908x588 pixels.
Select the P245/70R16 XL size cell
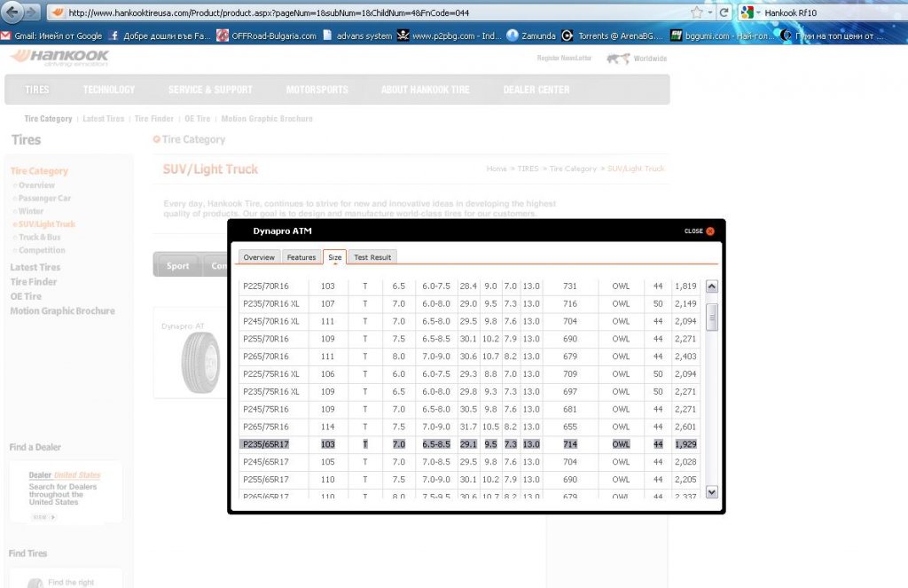point(273,322)
